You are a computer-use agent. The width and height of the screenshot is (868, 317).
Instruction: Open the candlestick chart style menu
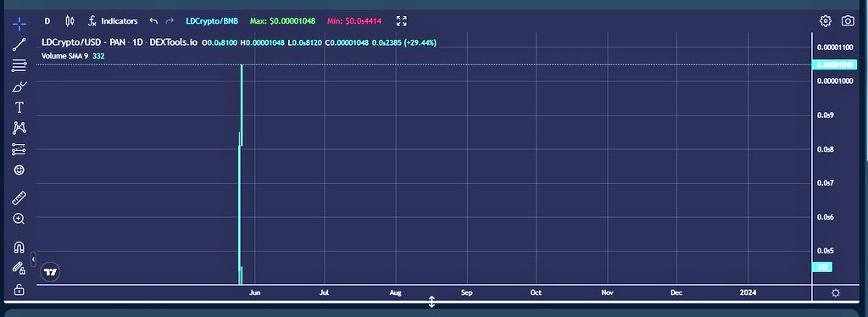coord(70,21)
